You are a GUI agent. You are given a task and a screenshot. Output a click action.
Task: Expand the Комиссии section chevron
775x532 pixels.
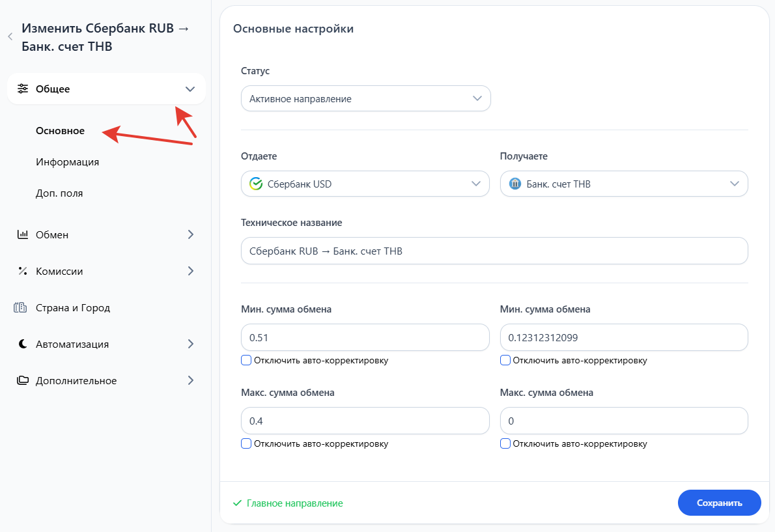[191, 271]
